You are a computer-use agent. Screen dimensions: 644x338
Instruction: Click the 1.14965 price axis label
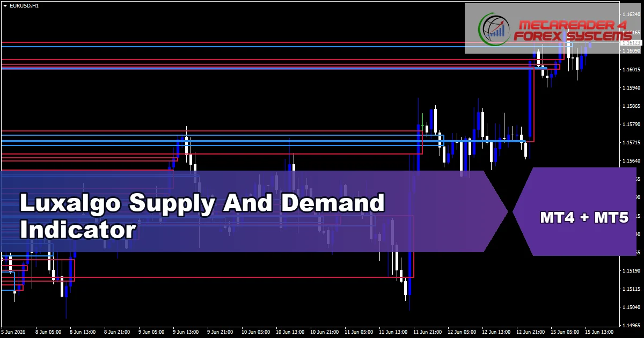tap(631, 326)
